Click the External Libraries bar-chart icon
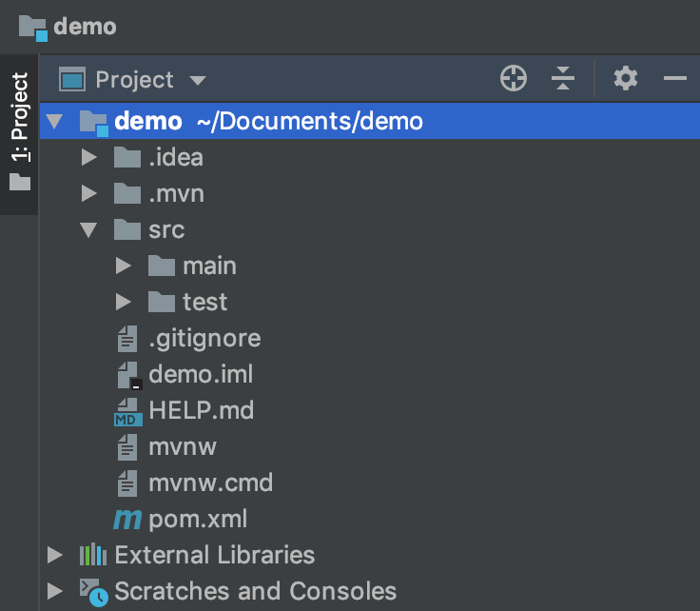This screenshot has width=700, height=611. 92,555
